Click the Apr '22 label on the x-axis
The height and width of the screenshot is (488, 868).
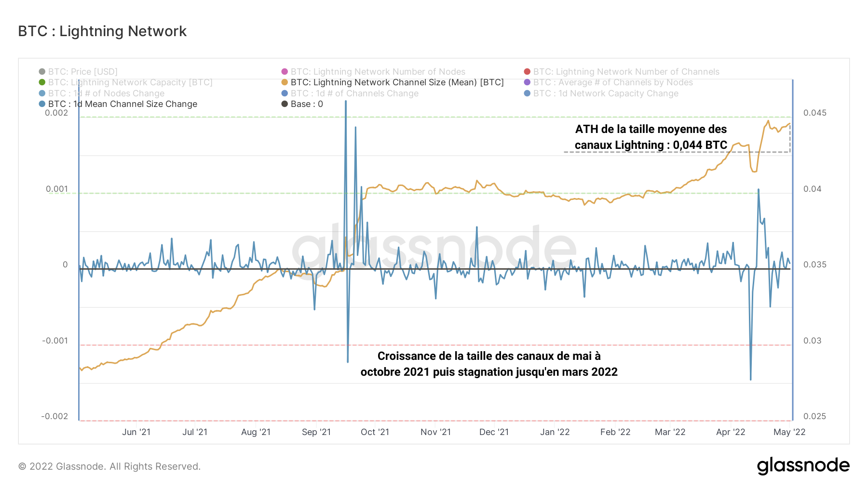coord(731,432)
